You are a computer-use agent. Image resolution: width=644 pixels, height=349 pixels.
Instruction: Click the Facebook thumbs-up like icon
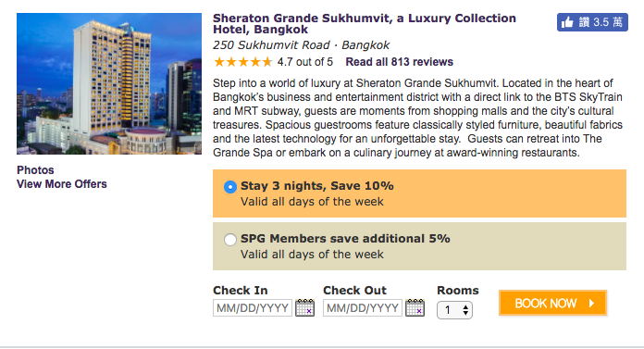(x=567, y=22)
